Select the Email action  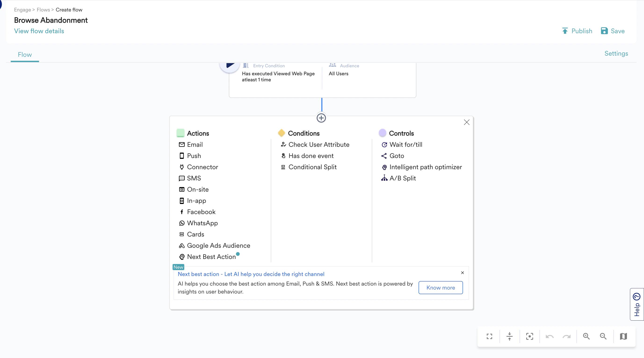coord(195,144)
